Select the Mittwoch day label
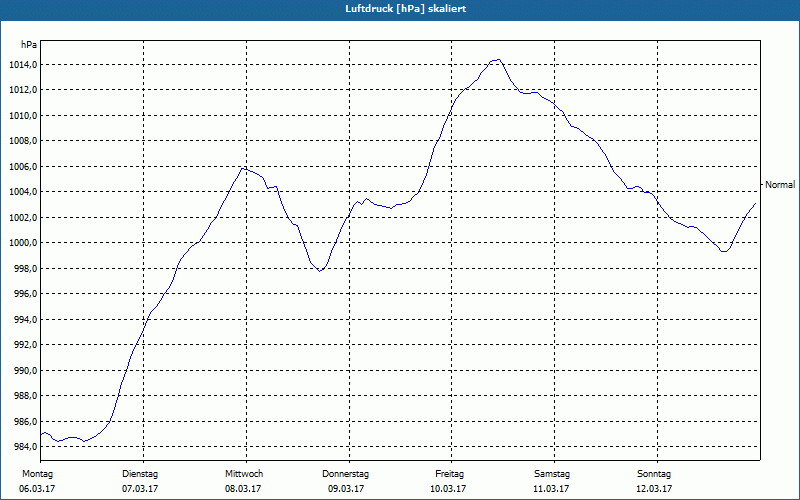Image resolution: width=800 pixels, height=500 pixels. (x=244, y=474)
